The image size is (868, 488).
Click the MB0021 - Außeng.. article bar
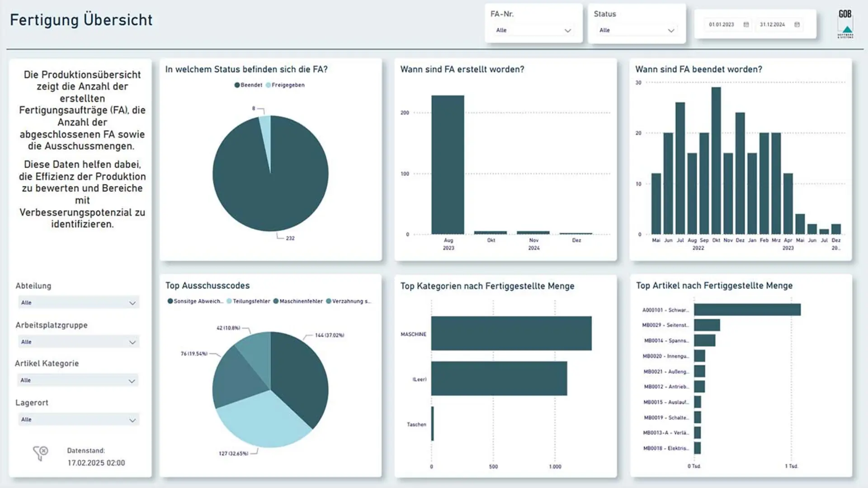pyautogui.click(x=700, y=371)
